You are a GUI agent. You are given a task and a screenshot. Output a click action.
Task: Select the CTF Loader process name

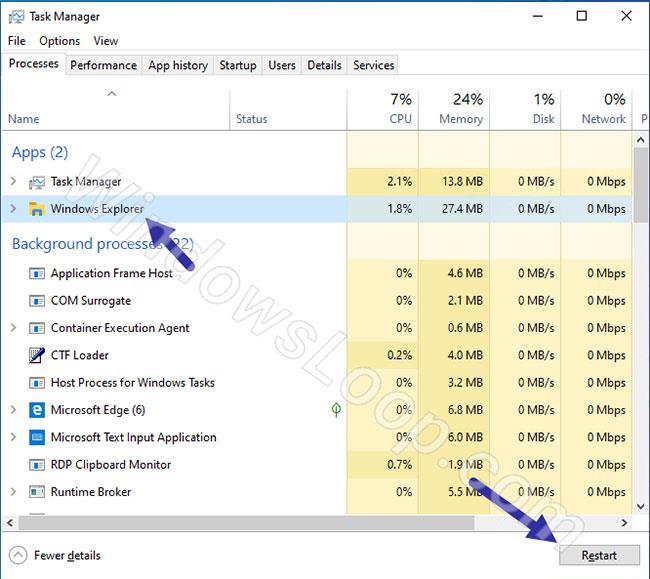[80, 355]
